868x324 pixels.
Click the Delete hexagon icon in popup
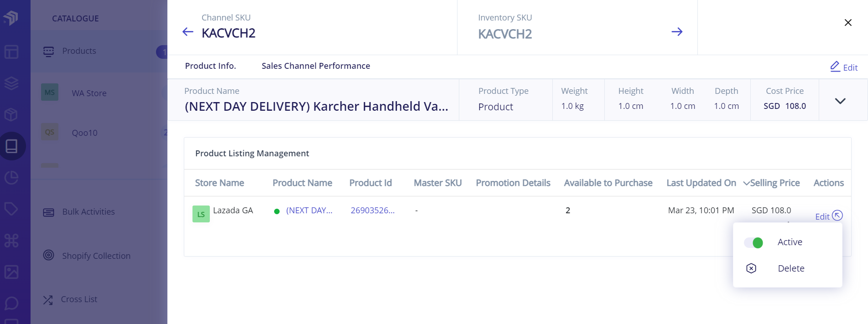coord(751,268)
